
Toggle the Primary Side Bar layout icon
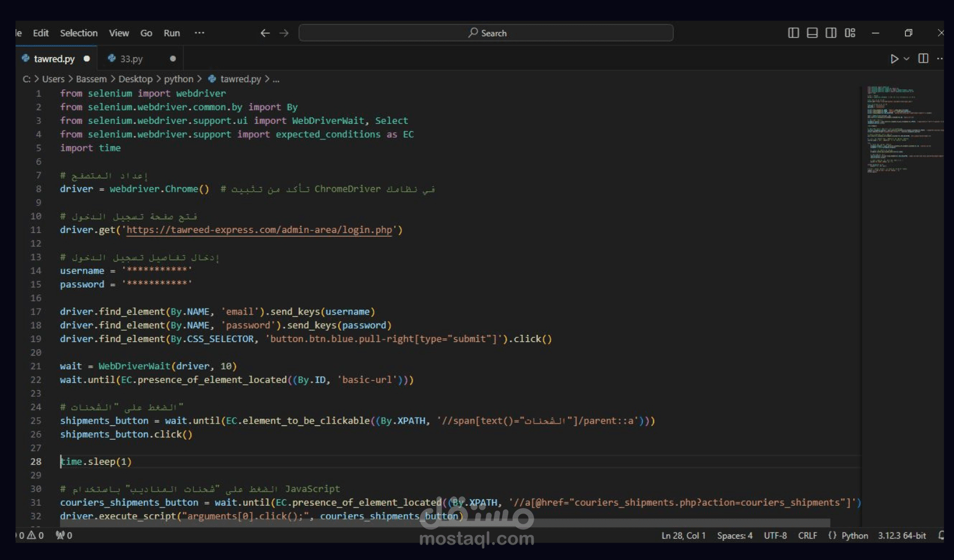[793, 33]
